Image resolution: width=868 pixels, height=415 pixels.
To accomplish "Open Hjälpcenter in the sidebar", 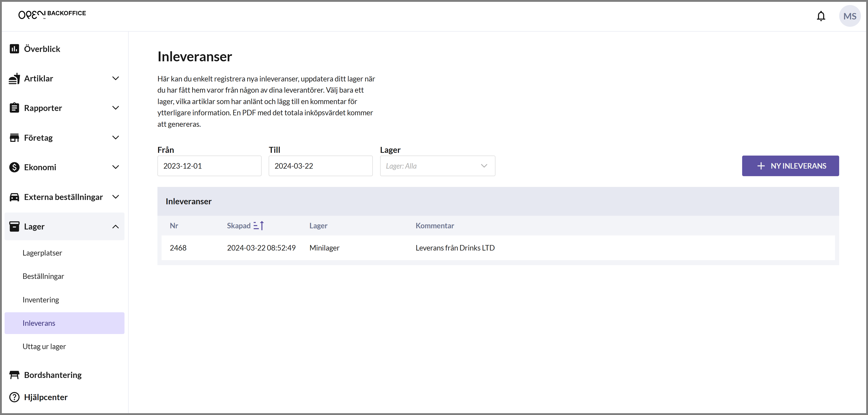I will click(x=46, y=397).
